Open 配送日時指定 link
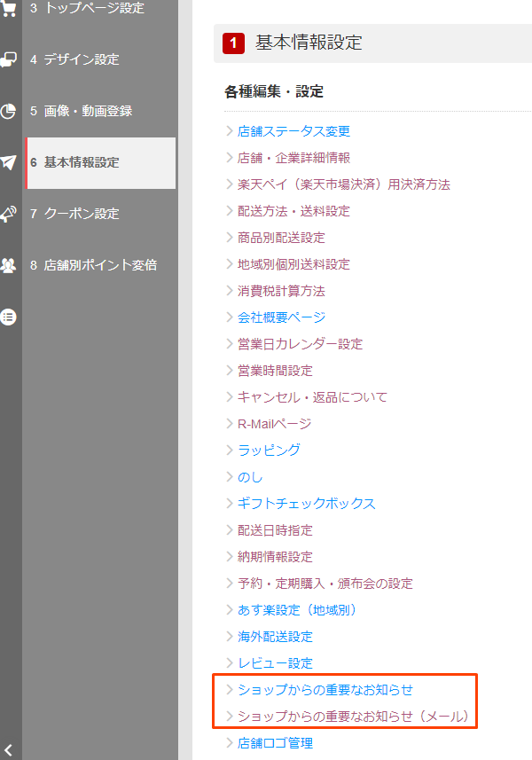Viewport: 532px width, 760px height. click(275, 530)
